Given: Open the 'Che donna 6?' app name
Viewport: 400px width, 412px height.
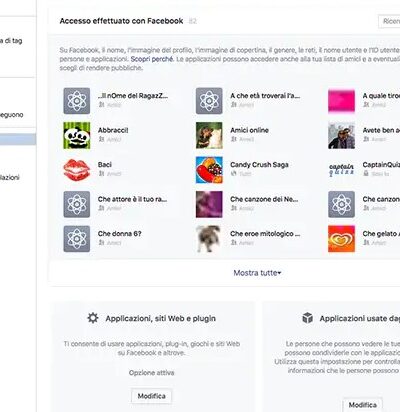Looking at the screenshot, I should pyautogui.click(x=120, y=234).
